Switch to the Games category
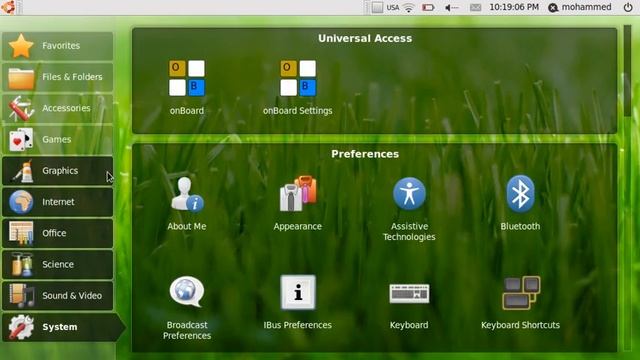The height and width of the screenshot is (360, 640). pos(58,140)
